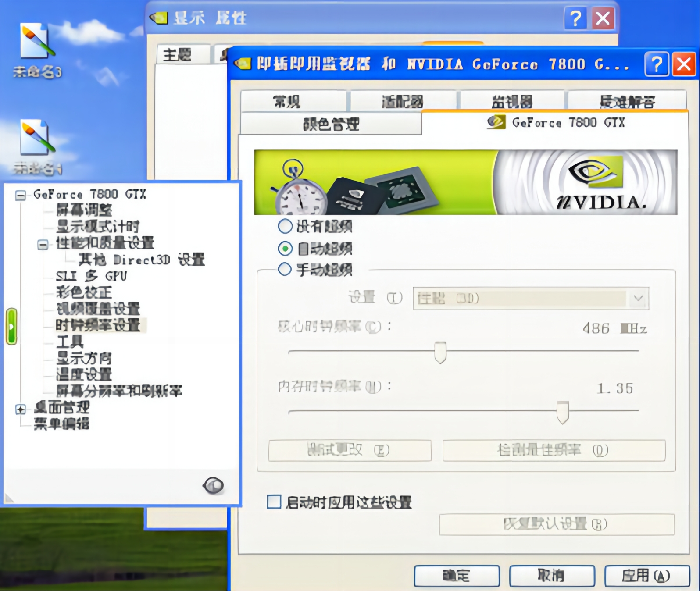Select the 自动超频 radio option

(285, 249)
